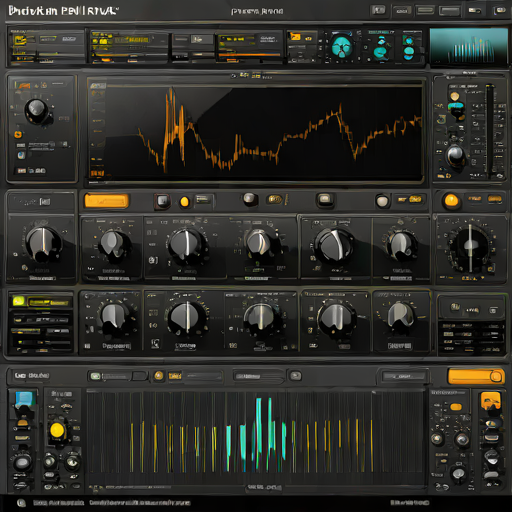Viewport: 512px width, 512px height.
Task: Open the center selector field in the bottom control strip
Action: 258,376
